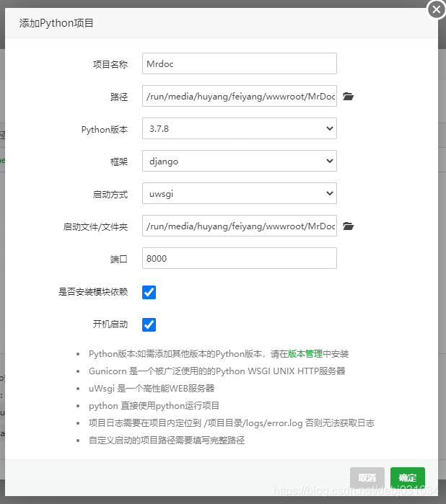Focus the 路径 path input field

coord(240,96)
